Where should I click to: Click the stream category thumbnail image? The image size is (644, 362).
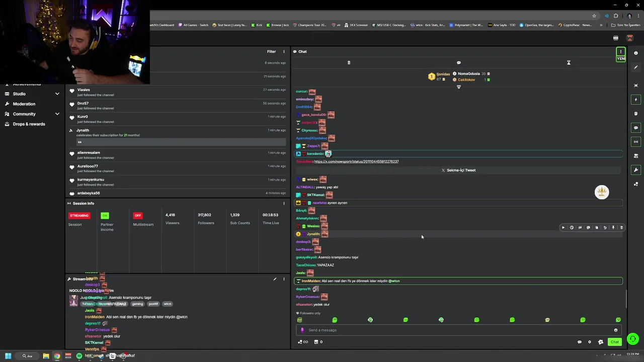(x=73, y=301)
